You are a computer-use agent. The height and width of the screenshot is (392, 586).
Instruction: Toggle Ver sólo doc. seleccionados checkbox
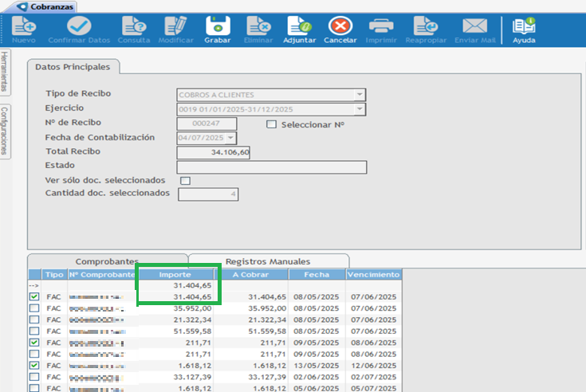pos(186,181)
